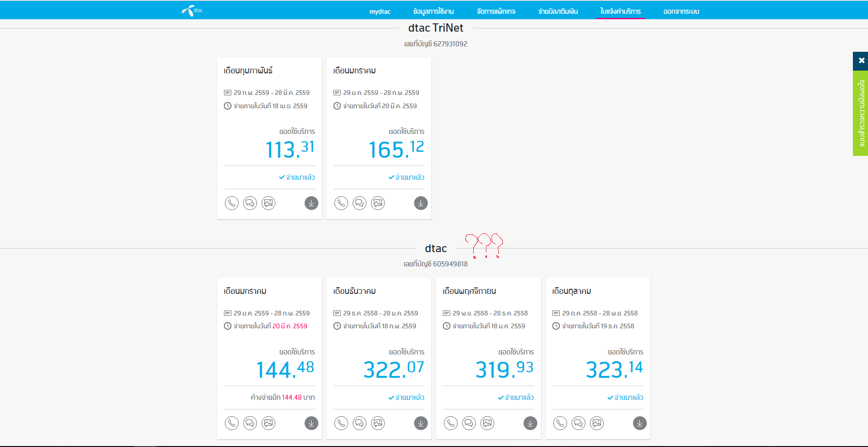This screenshot has width=868, height=447.
Task: Open the ข้อมูลการใช้งาน menu
Action: 433,11
